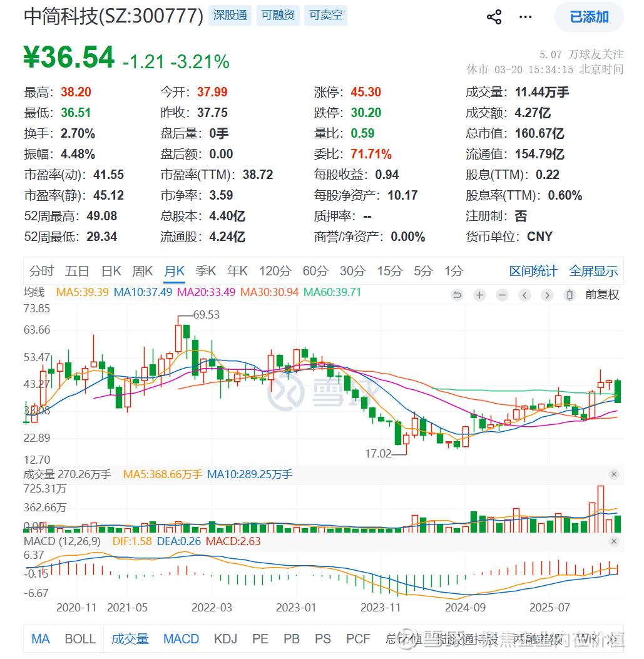This screenshot has width=644, height=659.
Task: Click the candlestick style icon
Action: pos(570,295)
